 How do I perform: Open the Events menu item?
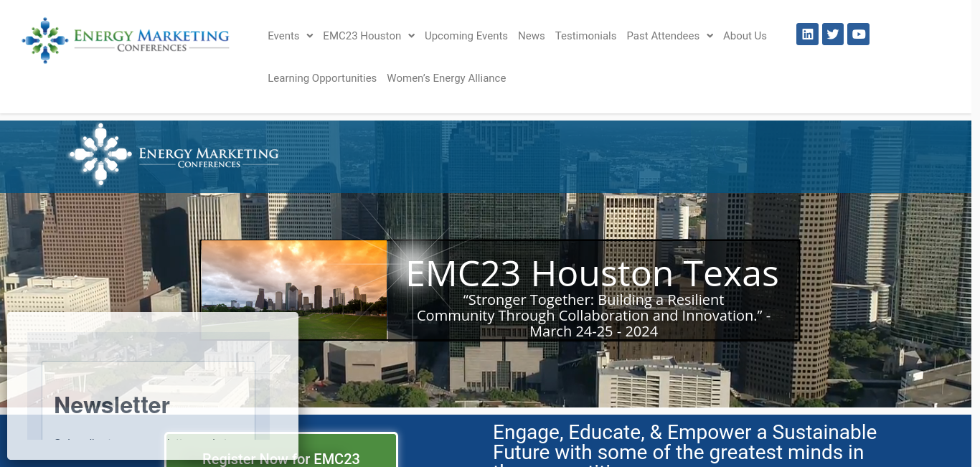click(x=283, y=36)
